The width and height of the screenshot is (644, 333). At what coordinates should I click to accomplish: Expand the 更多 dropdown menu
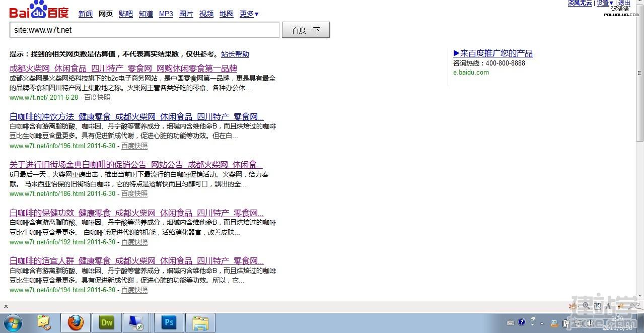click(249, 14)
